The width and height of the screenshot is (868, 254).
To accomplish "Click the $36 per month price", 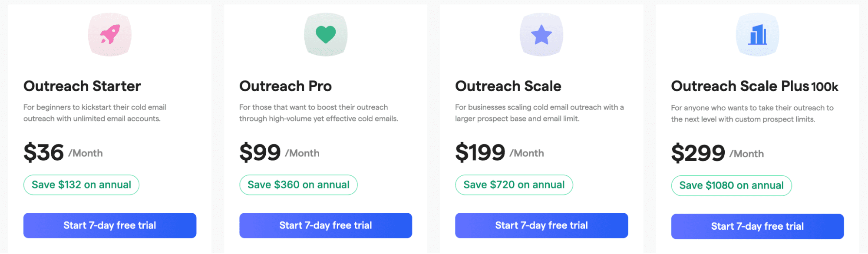I will pyautogui.click(x=63, y=153).
